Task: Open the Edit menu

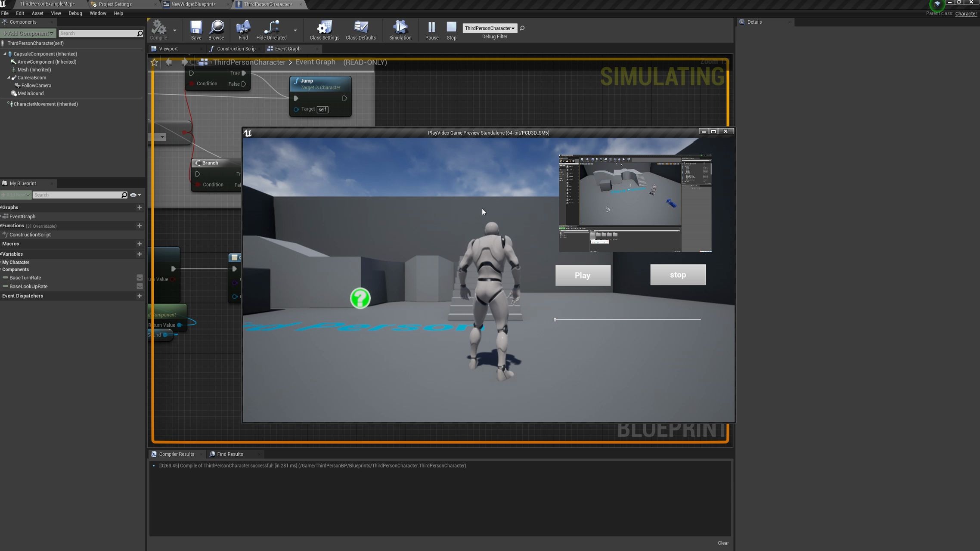Action: pyautogui.click(x=20, y=13)
